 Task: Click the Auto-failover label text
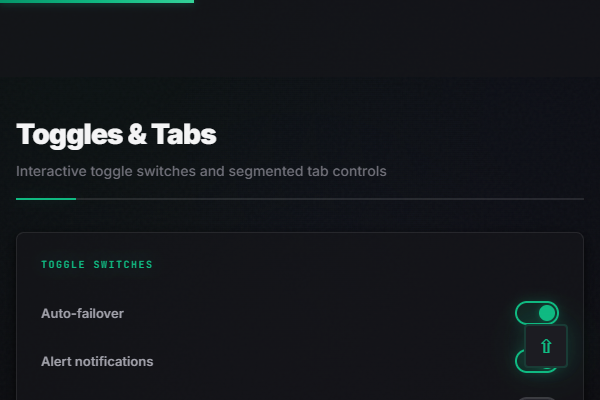point(82,313)
